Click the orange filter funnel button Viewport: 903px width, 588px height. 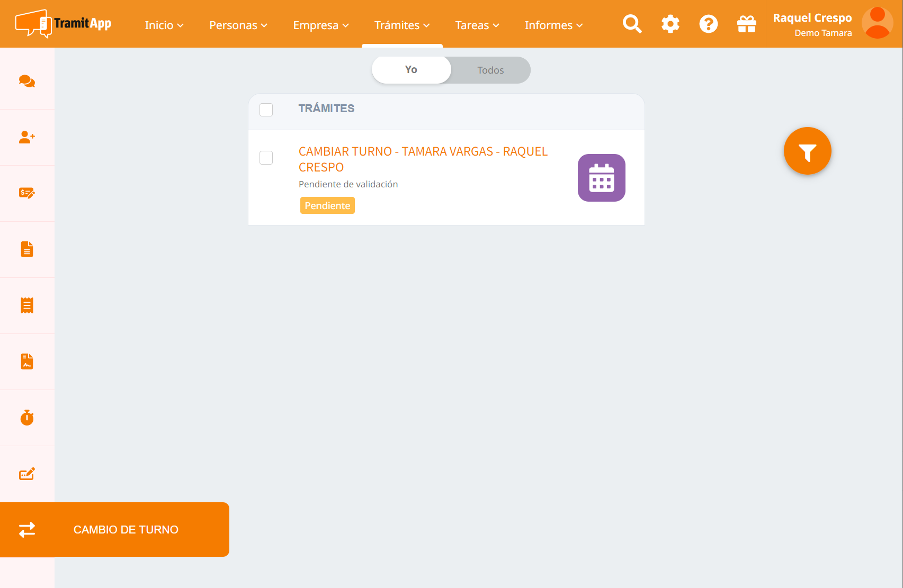807,151
